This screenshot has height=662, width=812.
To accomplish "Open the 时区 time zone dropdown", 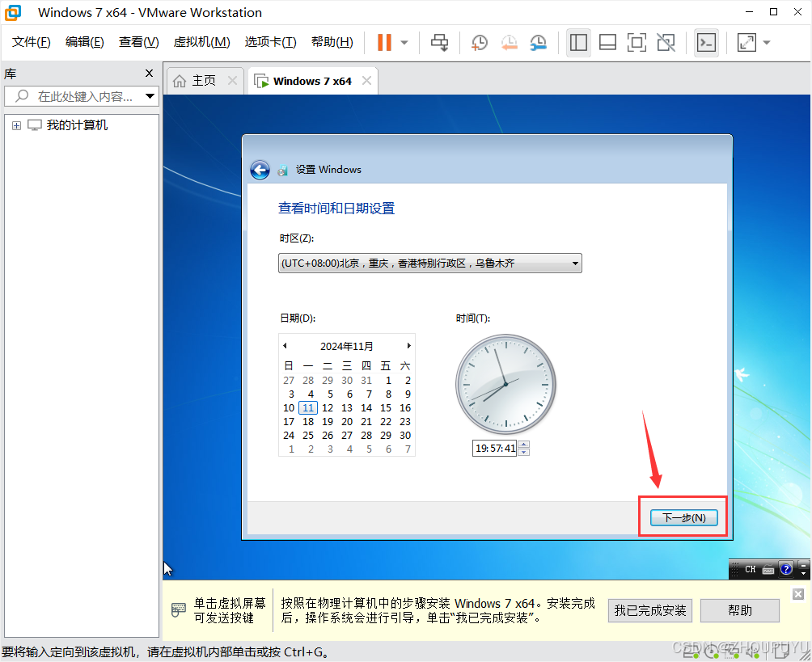I will (x=429, y=263).
